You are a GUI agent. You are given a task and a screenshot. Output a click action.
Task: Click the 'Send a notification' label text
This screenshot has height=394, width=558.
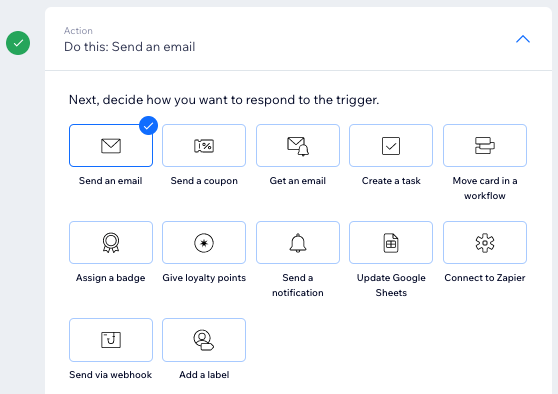point(298,285)
